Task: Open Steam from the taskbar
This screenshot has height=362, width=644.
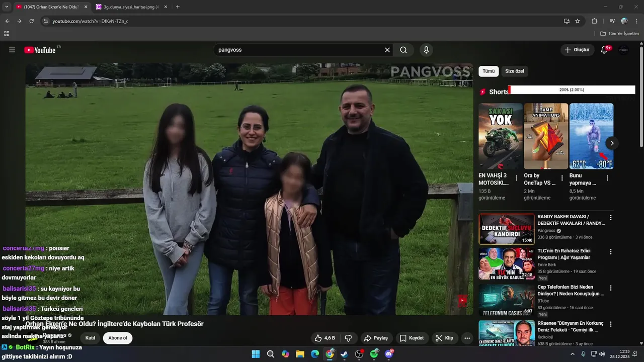Action: pos(344,354)
